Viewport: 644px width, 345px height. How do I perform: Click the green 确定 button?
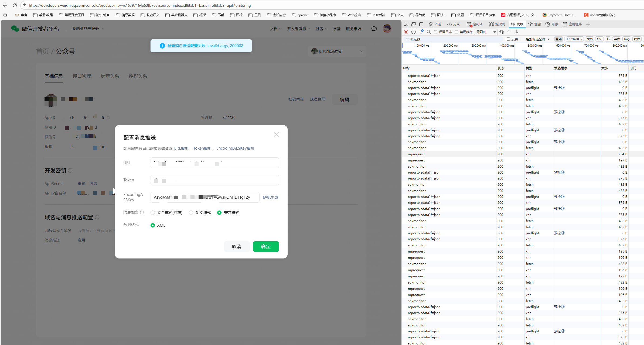pyautogui.click(x=266, y=247)
